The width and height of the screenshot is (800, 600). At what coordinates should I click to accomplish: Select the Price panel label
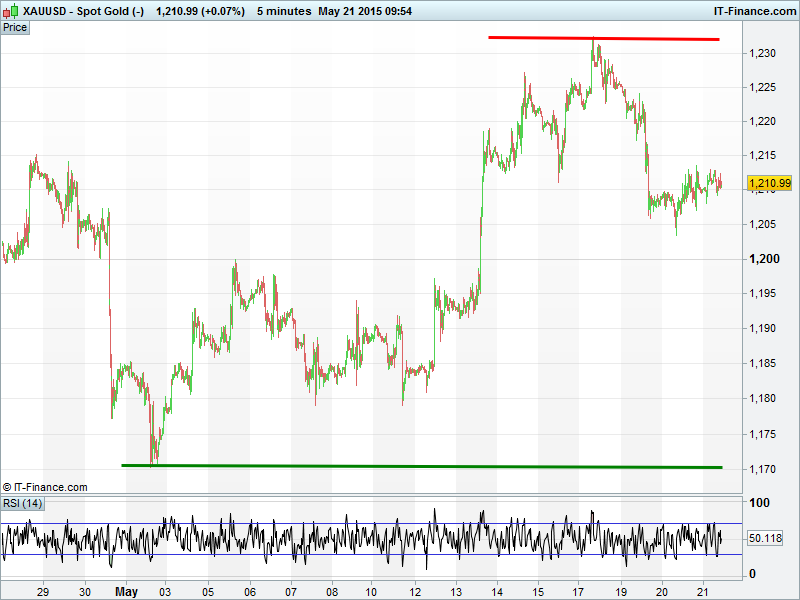(x=15, y=27)
